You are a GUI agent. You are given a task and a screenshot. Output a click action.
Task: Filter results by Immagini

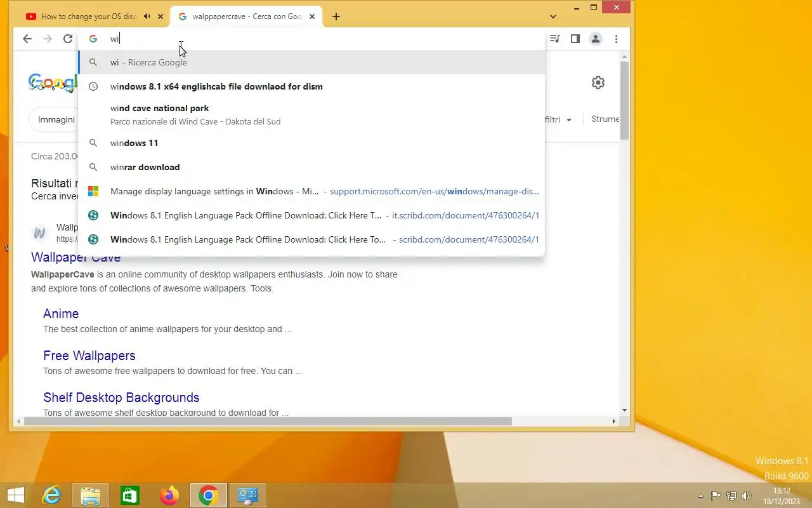tap(56, 119)
